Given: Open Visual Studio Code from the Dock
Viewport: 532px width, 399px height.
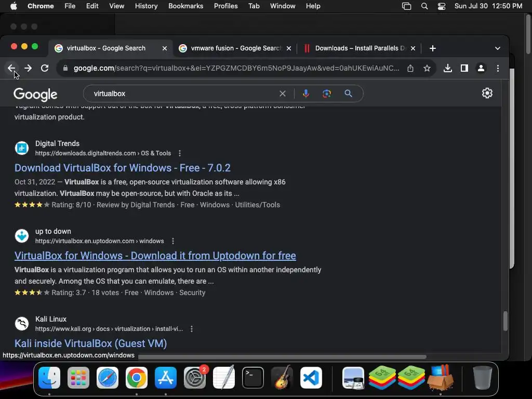Looking at the screenshot, I should [x=311, y=378].
